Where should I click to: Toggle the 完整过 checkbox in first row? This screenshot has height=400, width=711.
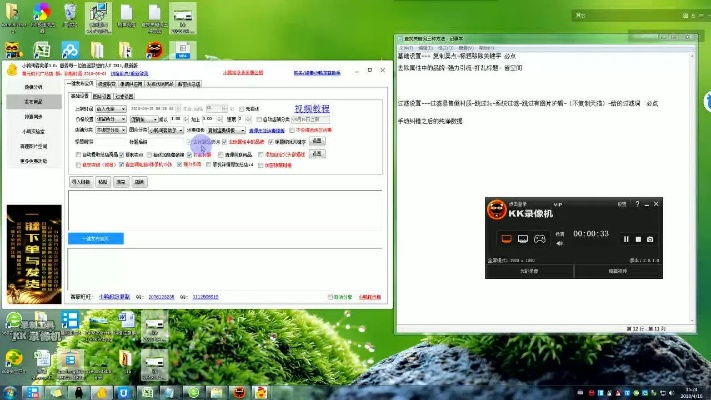point(241,108)
